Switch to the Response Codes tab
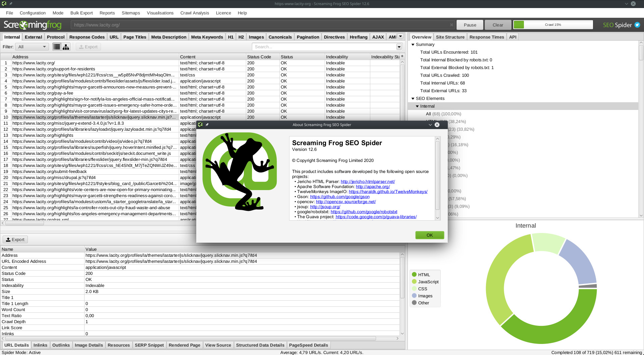The width and height of the screenshot is (644, 355). click(x=87, y=37)
